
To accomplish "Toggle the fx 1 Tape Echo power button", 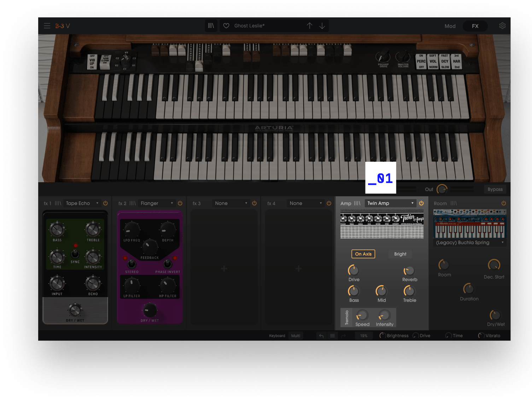I will pos(105,203).
